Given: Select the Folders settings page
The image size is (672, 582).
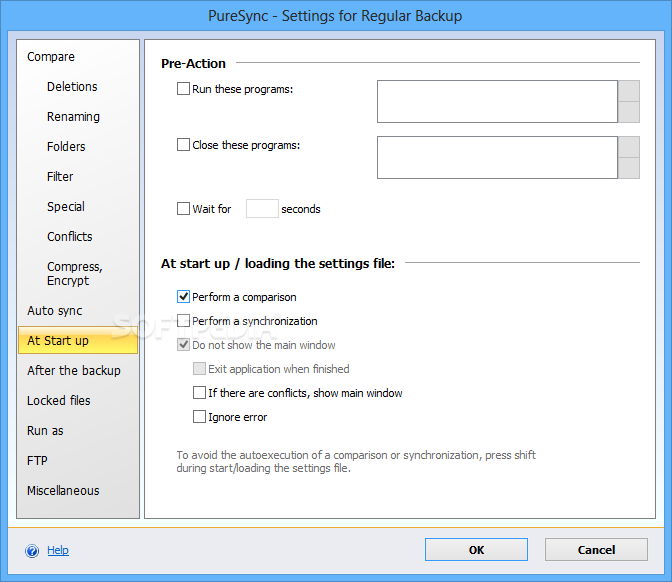Looking at the screenshot, I should tap(66, 147).
